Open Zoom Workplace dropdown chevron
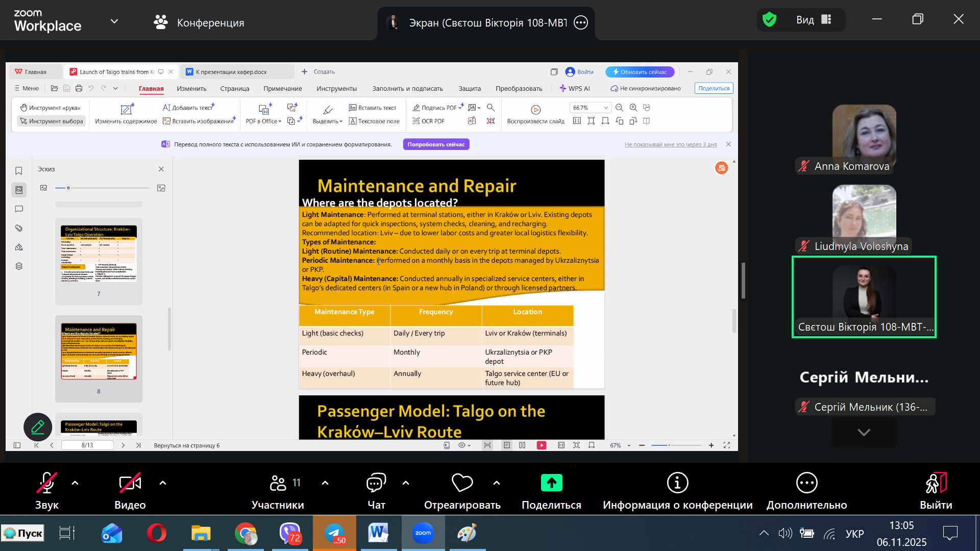The image size is (980, 551). 114,21
